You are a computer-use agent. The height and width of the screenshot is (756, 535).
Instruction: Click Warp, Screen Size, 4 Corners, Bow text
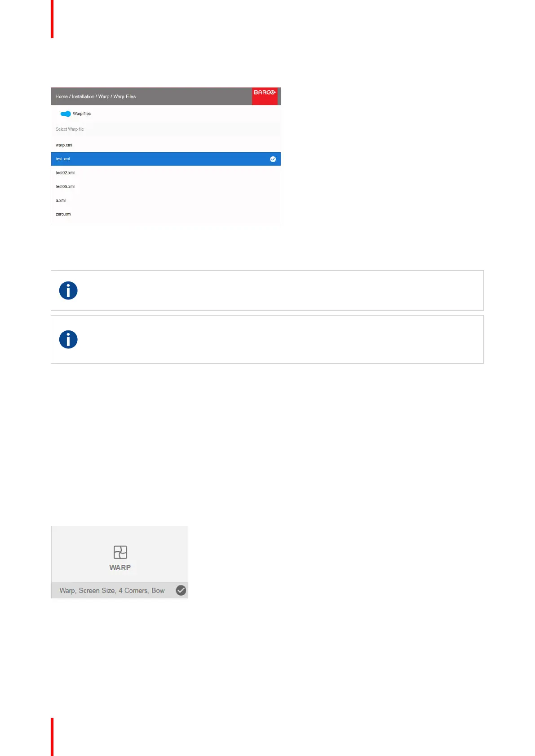pos(112,590)
